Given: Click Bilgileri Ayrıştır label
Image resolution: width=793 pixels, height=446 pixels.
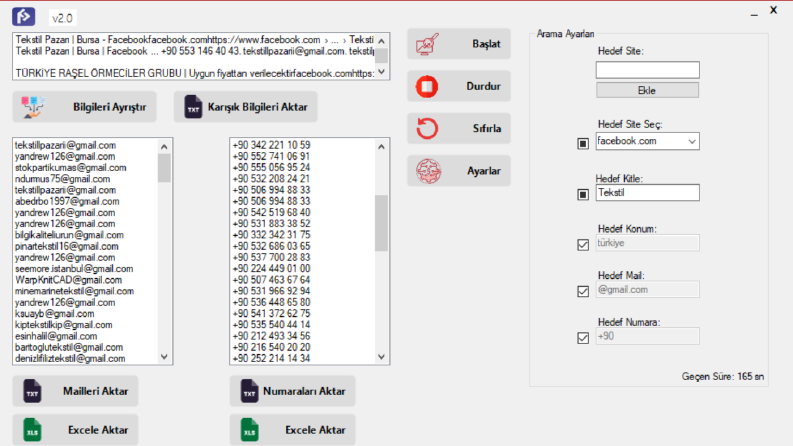Looking at the screenshot, I should pyautogui.click(x=109, y=107).
